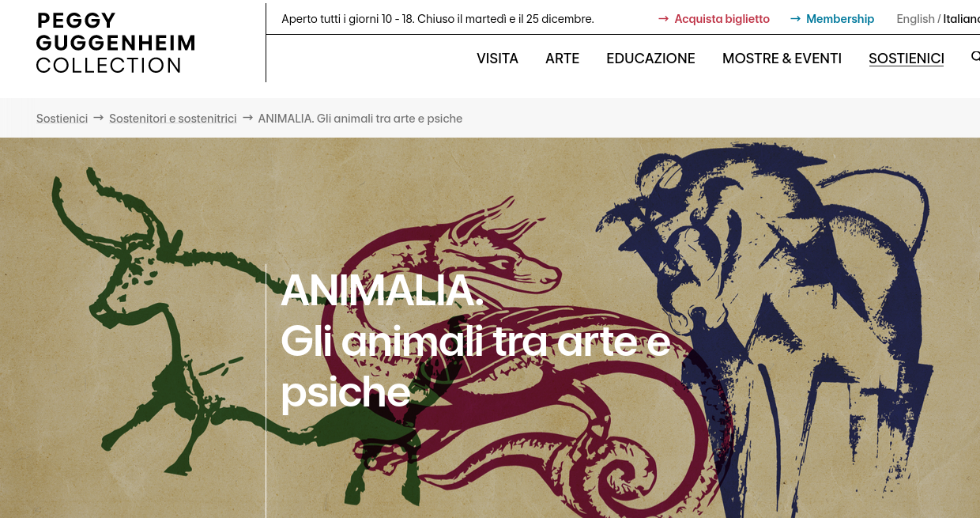The width and height of the screenshot is (980, 518).
Task: Click the Peggy Guggenheim Collection logo
Action: pyautogui.click(x=115, y=43)
